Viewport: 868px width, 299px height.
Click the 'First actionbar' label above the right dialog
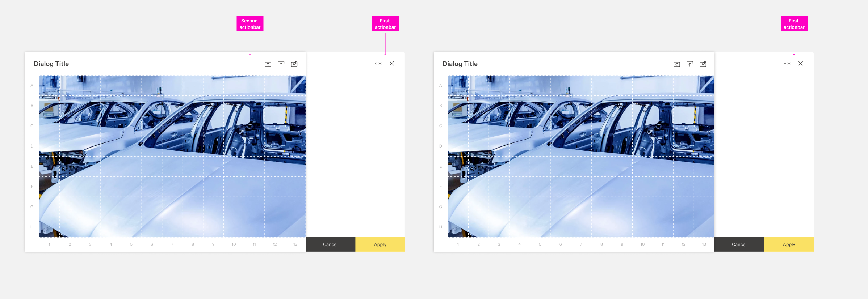pyautogui.click(x=794, y=24)
